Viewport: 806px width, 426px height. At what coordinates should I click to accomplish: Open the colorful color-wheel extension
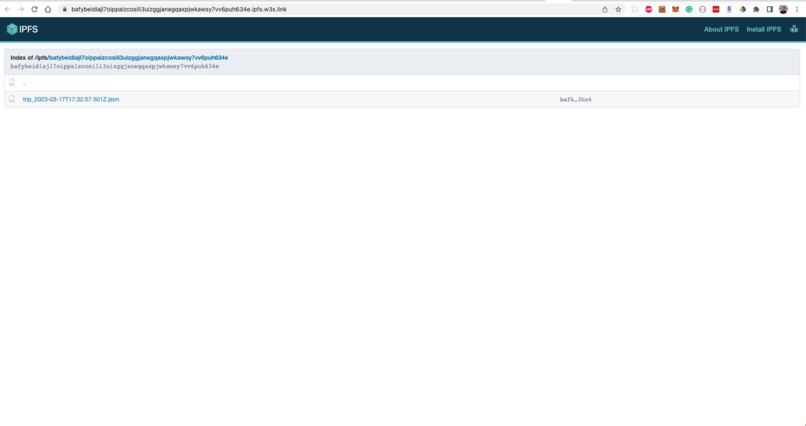tap(742, 9)
